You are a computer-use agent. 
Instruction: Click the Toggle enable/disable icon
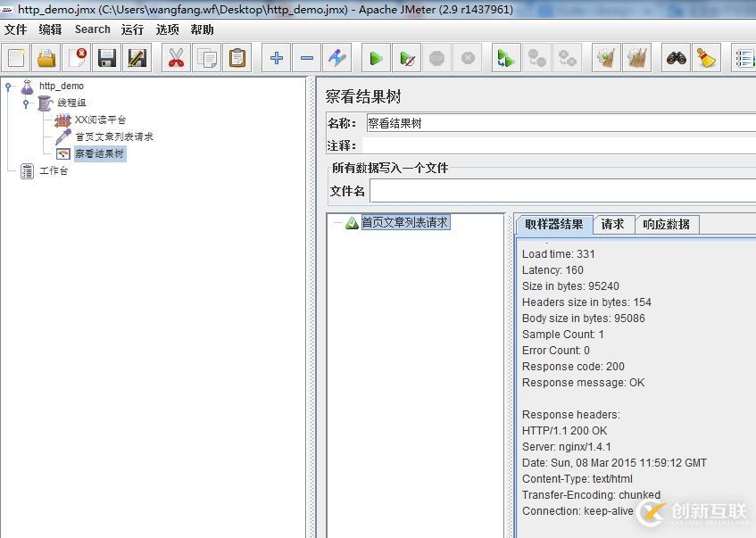tap(337, 58)
